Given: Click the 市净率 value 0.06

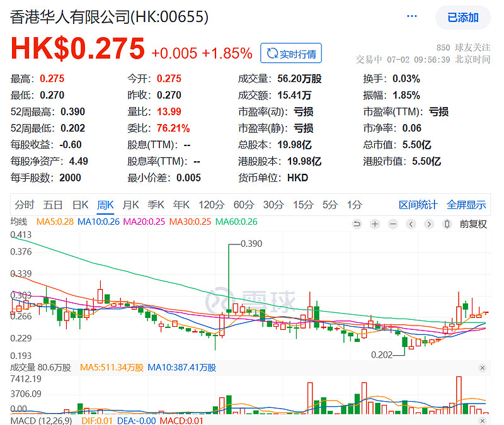Looking at the screenshot, I should (x=412, y=128).
